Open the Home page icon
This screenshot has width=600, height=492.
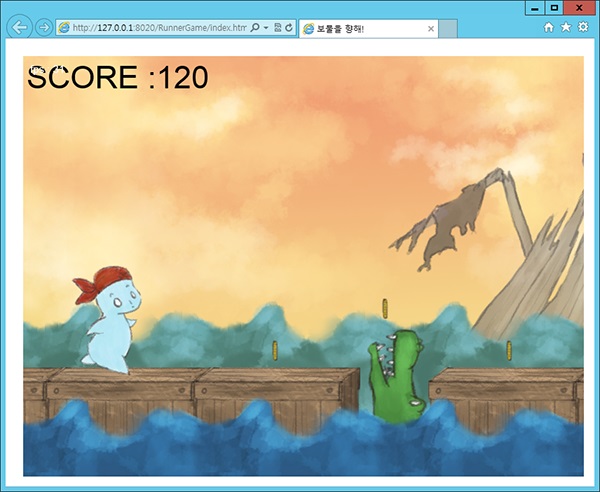coord(548,28)
